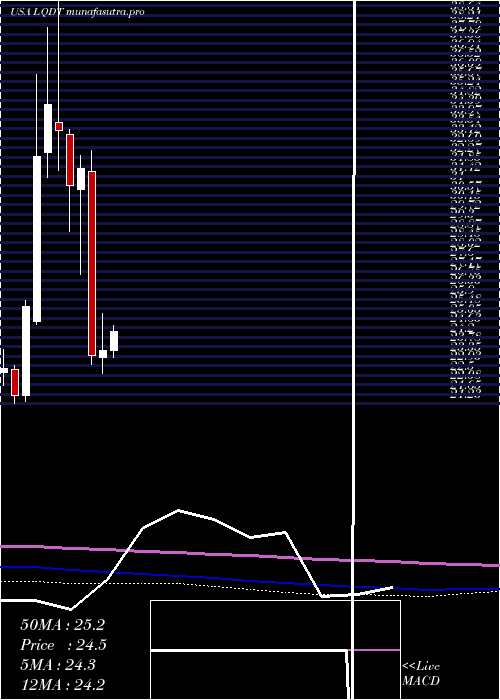Click the peak of the white indicator line
Image resolution: width=500 pixels, height=700 pixels.
179,510
